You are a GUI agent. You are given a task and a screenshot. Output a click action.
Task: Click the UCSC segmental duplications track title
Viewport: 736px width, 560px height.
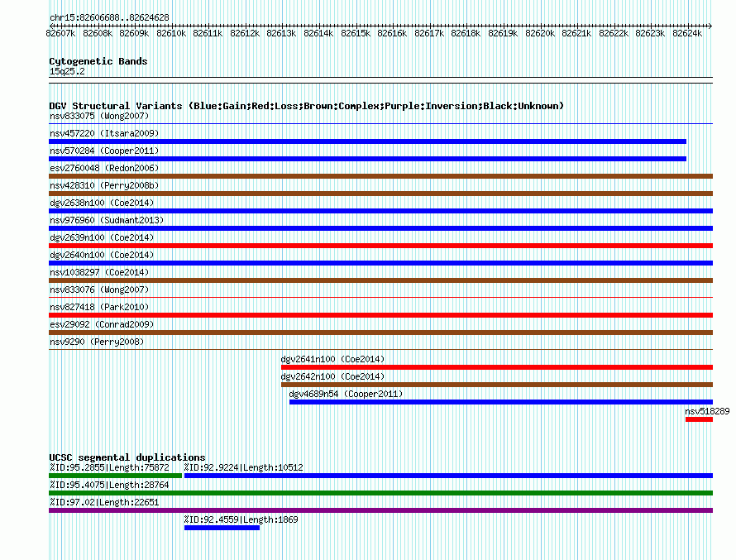[x=127, y=457]
